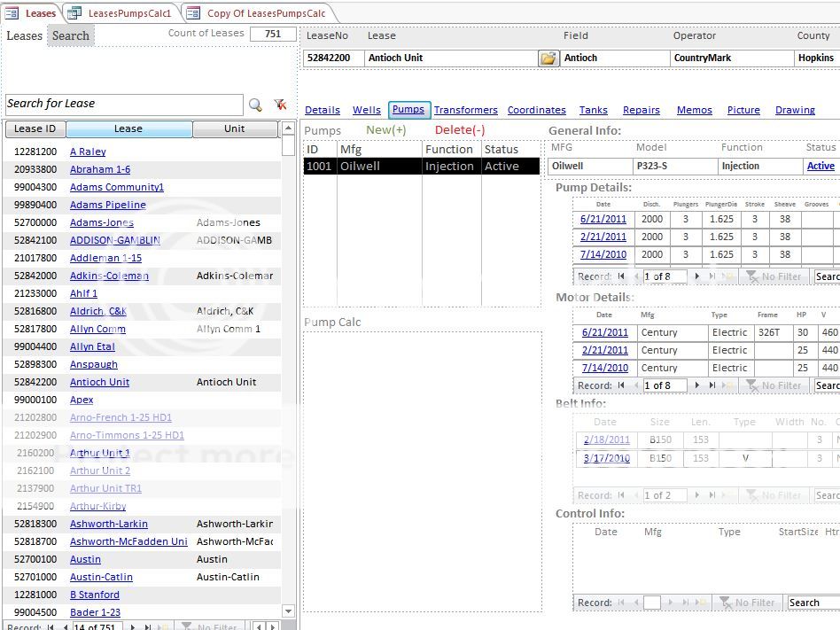Viewport: 840px width, 630px height.
Task: Open the folder icon beside Antioch Unit lease
Action: (548, 58)
